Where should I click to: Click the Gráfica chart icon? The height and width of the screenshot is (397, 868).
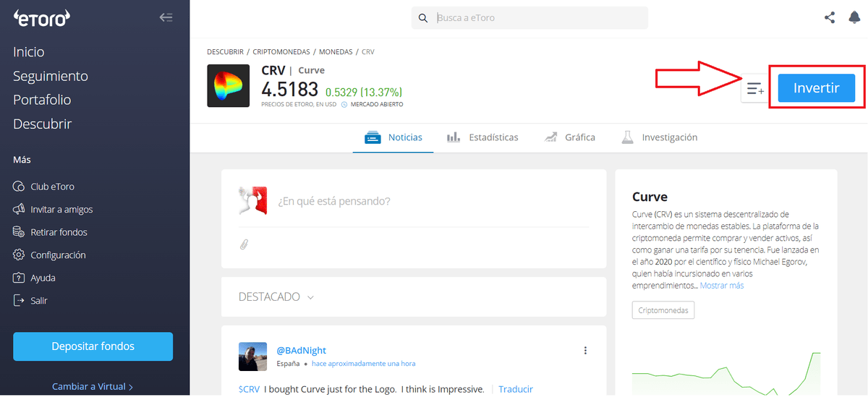[550, 137]
